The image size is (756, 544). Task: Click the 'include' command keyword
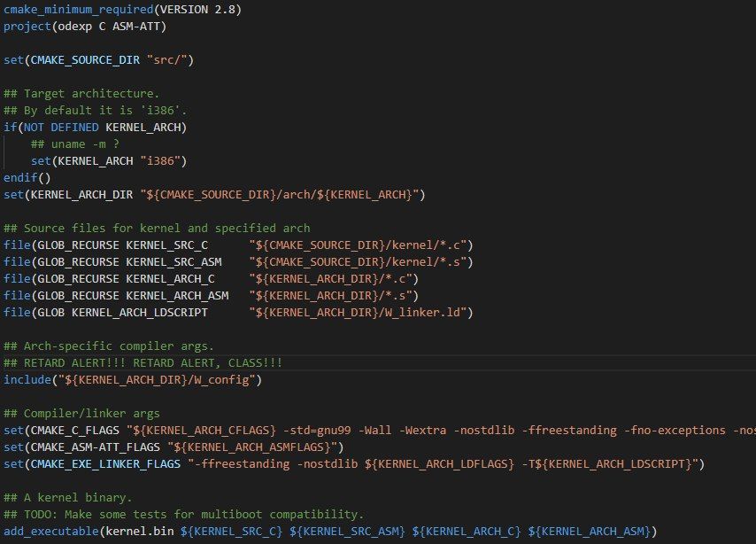[x=27, y=380]
